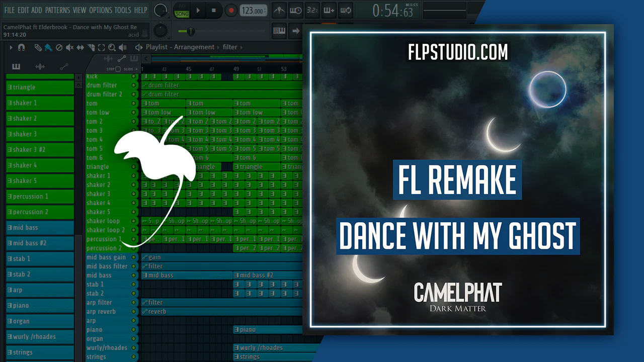Select the 'triangle' pattern in picker
This screenshot has width=644, height=362.
tap(40, 87)
